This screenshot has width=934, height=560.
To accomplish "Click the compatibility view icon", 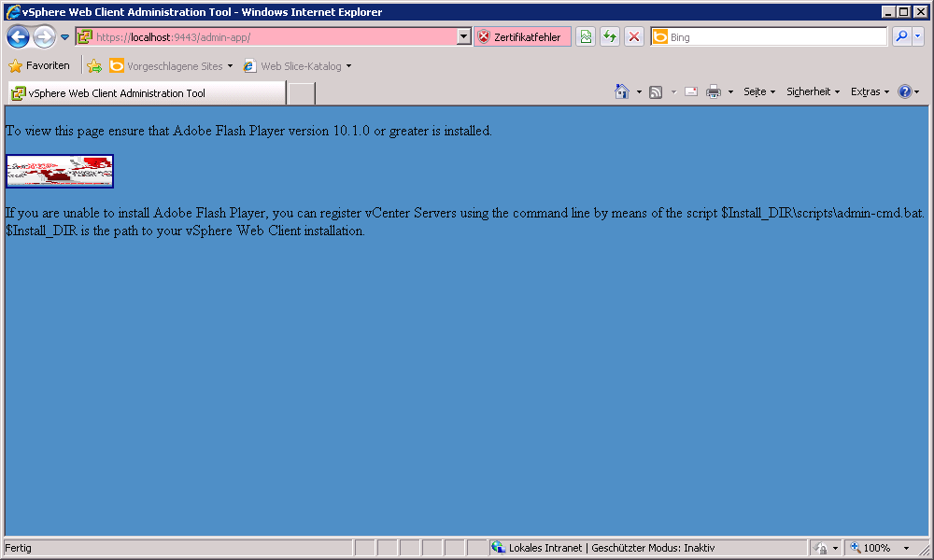I will pyautogui.click(x=586, y=37).
